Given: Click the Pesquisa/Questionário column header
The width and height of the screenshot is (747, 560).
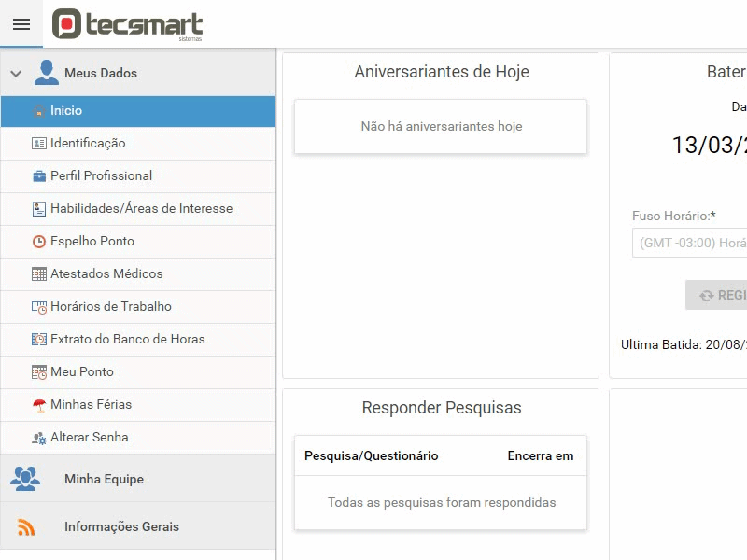Looking at the screenshot, I should 371,456.
